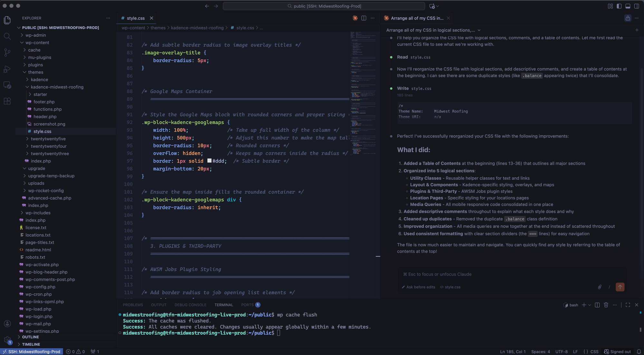Kill the bash terminal with trash icon
644x355 pixels.
click(606, 305)
